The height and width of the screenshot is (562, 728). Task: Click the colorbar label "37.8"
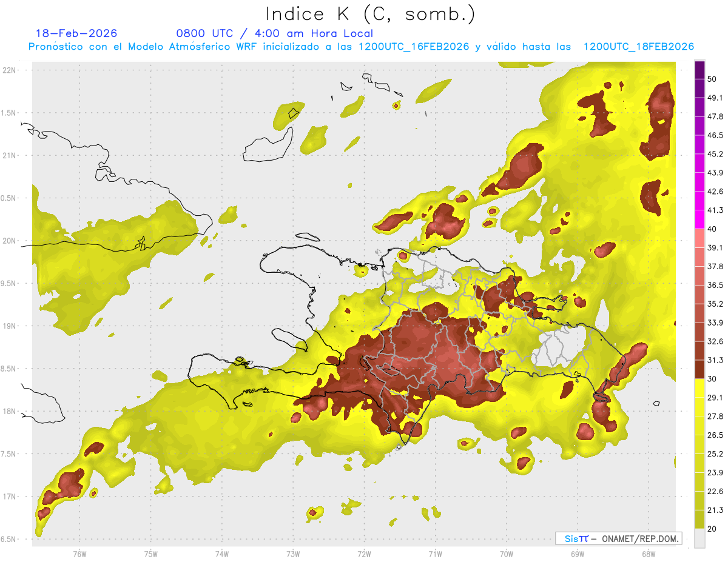pyautogui.click(x=715, y=267)
